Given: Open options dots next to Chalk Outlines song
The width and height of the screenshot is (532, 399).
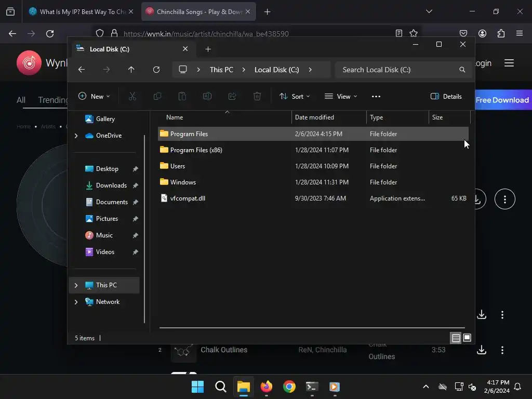Looking at the screenshot, I should pyautogui.click(x=502, y=350).
